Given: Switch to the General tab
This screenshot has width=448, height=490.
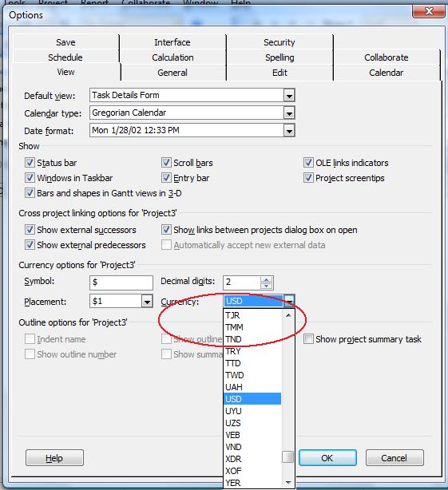Looking at the screenshot, I should tap(172, 73).
